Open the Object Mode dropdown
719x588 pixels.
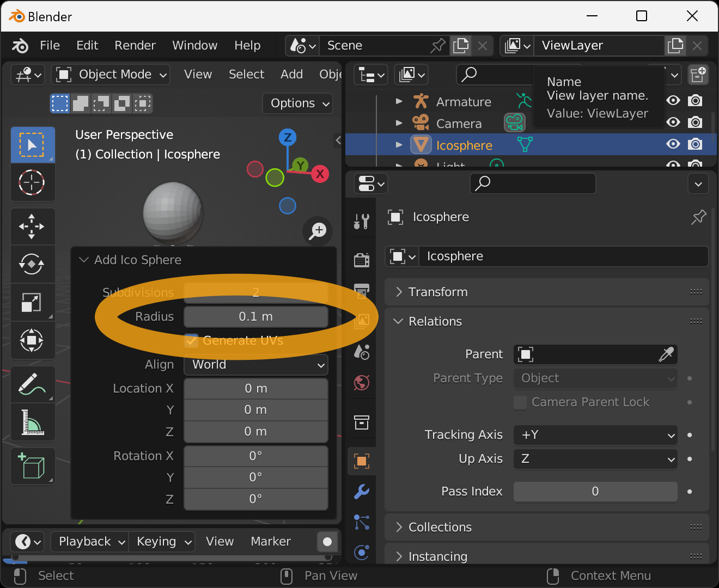(111, 75)
